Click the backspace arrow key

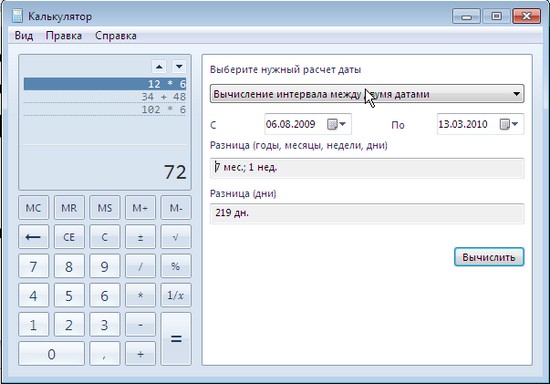pyautogui.click(x=33, y=237)
